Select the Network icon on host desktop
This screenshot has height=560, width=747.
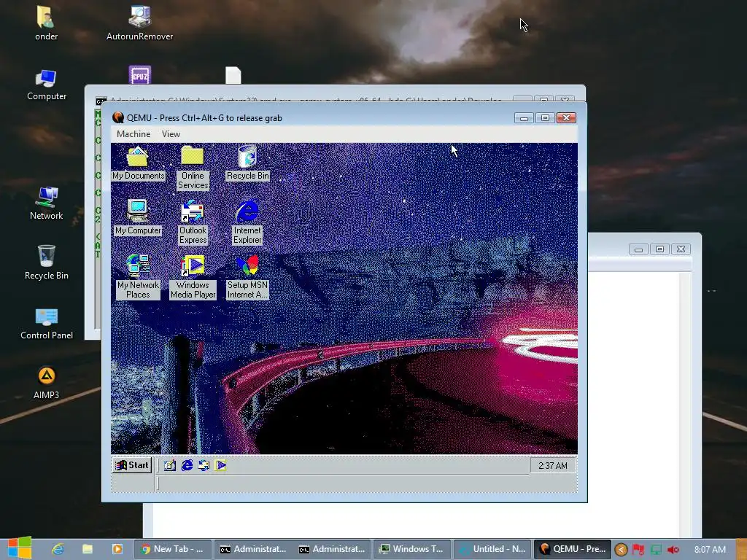click(x=46, y=203)
